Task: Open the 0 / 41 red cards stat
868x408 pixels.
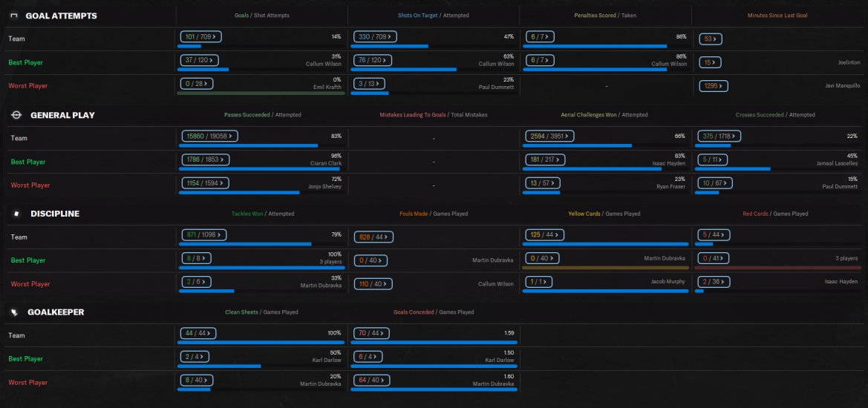Action: coord(714,258)
